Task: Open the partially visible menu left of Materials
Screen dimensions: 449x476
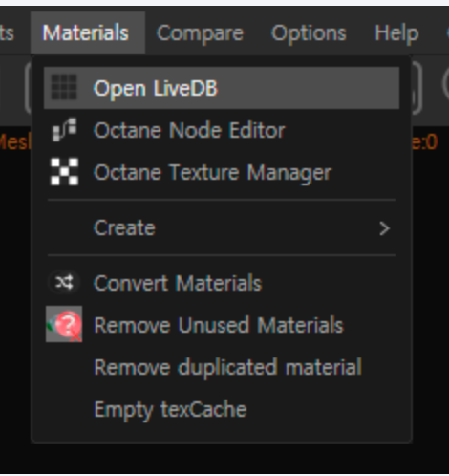Action: [8, 33]
